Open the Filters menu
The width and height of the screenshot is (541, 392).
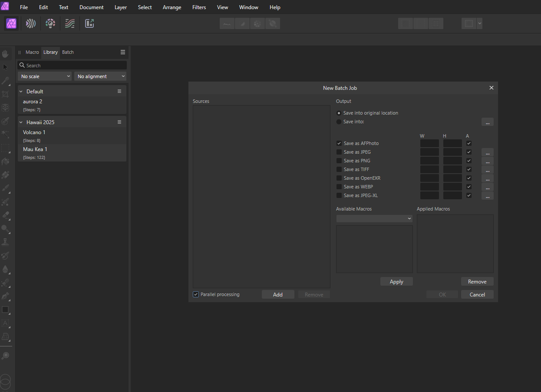click(199, 7)
